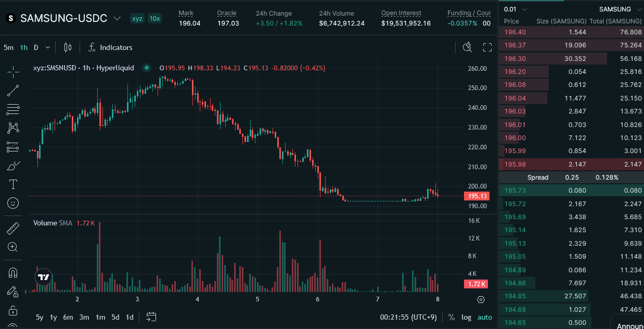Select bid price 195.73 in order book

click(515, 191)
